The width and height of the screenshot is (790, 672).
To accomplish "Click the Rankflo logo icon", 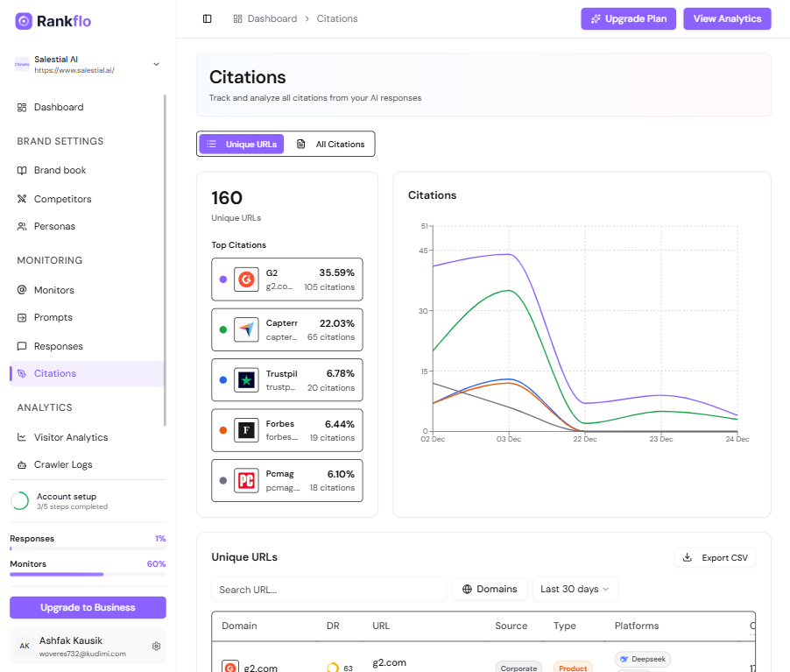I will pos(24,20).
